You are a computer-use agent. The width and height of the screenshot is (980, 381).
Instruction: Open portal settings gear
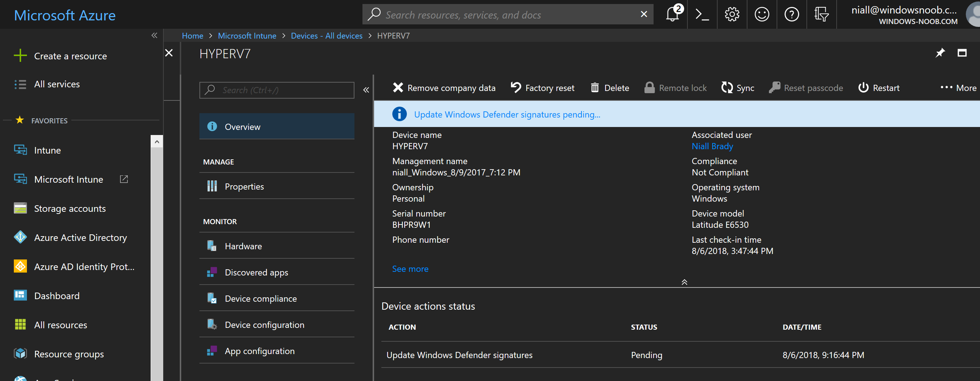[x=732, y=14]
